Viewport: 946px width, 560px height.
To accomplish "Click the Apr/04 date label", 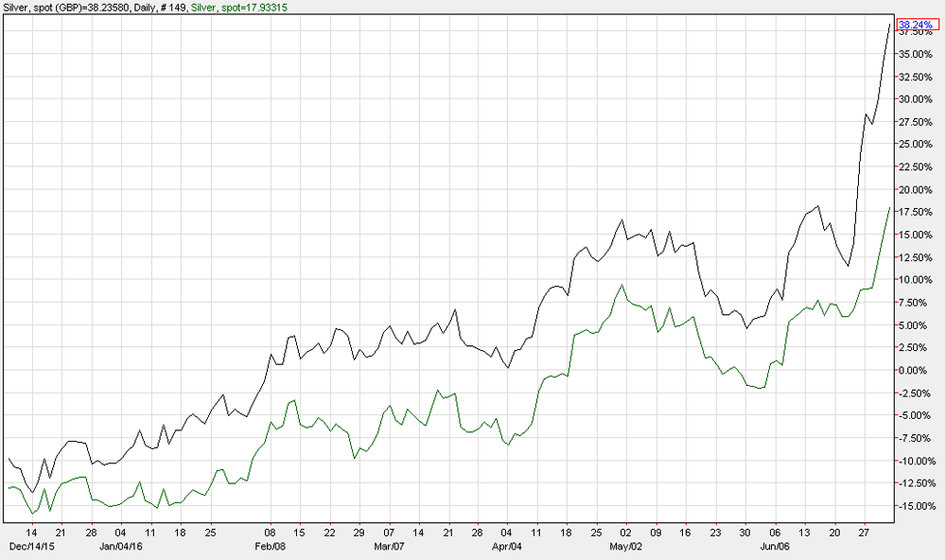I will pyautogui.click(x=507, y=547).
